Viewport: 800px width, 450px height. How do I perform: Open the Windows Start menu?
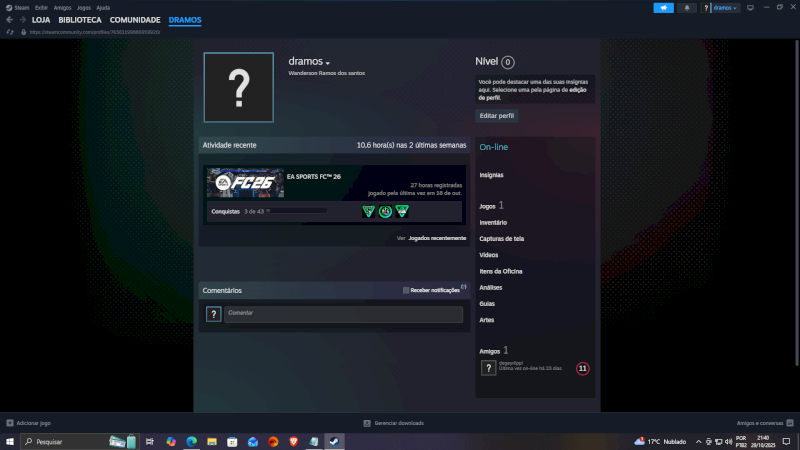point(10,441)
